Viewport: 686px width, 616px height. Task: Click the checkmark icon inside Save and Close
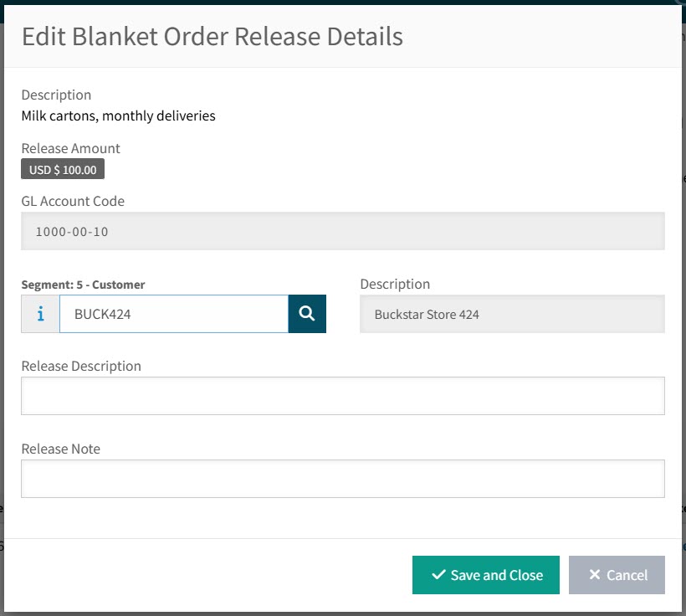click(439, 575)
